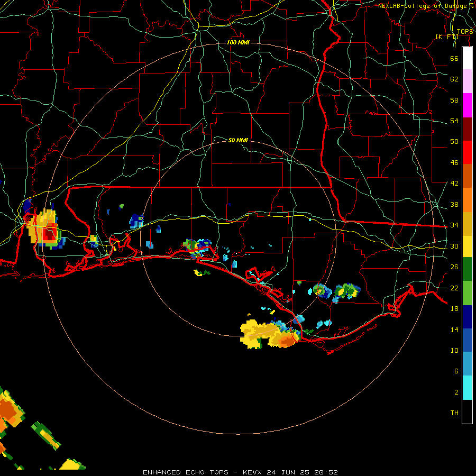
Task: Click the 42 value on the legend
Action: tap(454, 183)
